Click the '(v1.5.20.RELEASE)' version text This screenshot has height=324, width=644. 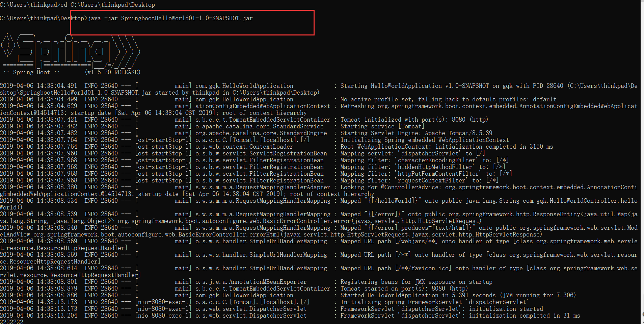tap(112, 72)
